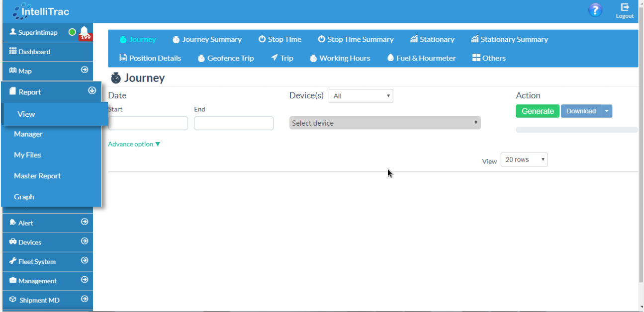Open the 20 rows view dropdown

[x=524, y=159]
